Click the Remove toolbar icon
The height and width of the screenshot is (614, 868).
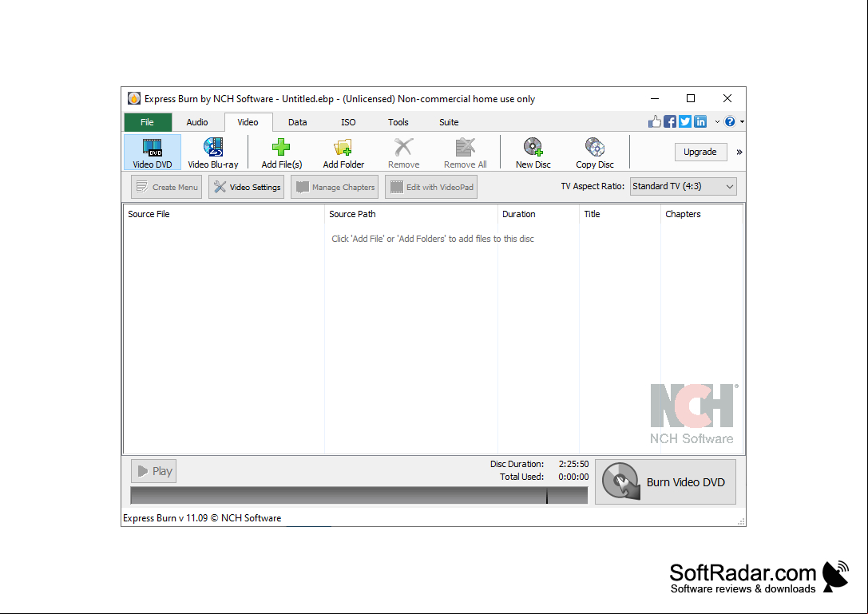[x=403, y=153]
